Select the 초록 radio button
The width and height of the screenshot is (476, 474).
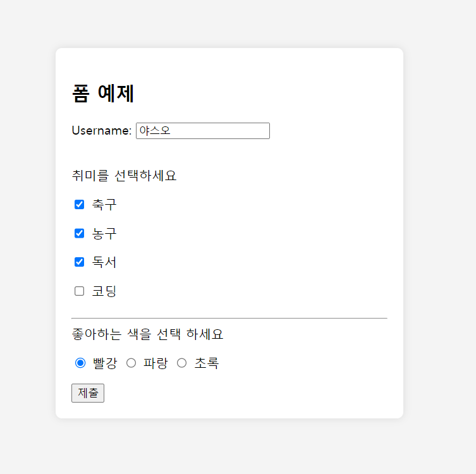(182, 363)
